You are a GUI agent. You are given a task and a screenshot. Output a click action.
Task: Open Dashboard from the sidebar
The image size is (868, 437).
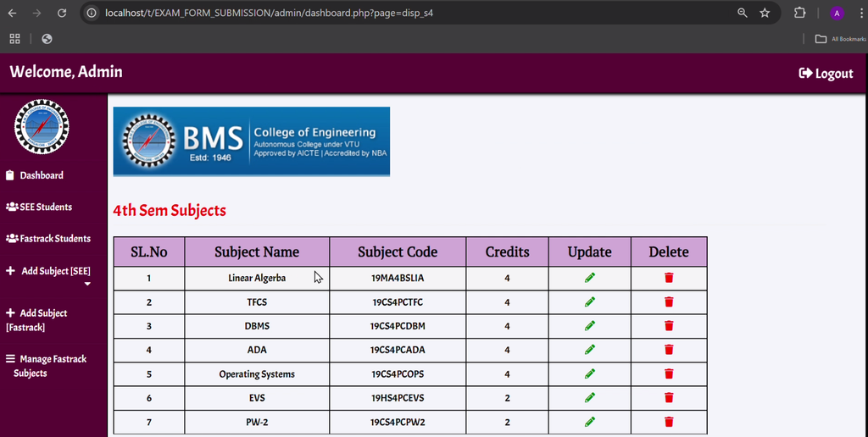pyautogui.click(x=34, y=175)
